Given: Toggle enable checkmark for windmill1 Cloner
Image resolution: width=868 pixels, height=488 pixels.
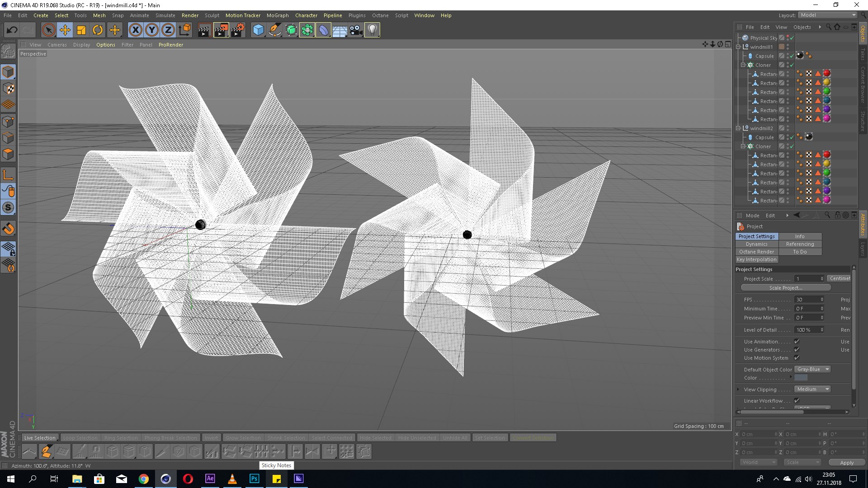Looking at the screenshot, I should coord(792,65).
